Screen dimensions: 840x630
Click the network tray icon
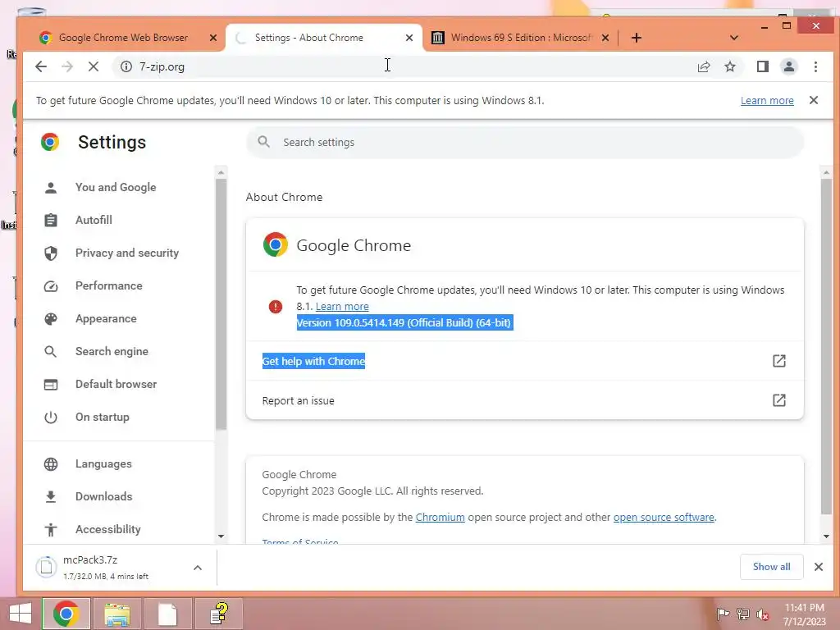pyautogui.click(x=743, y=614)
